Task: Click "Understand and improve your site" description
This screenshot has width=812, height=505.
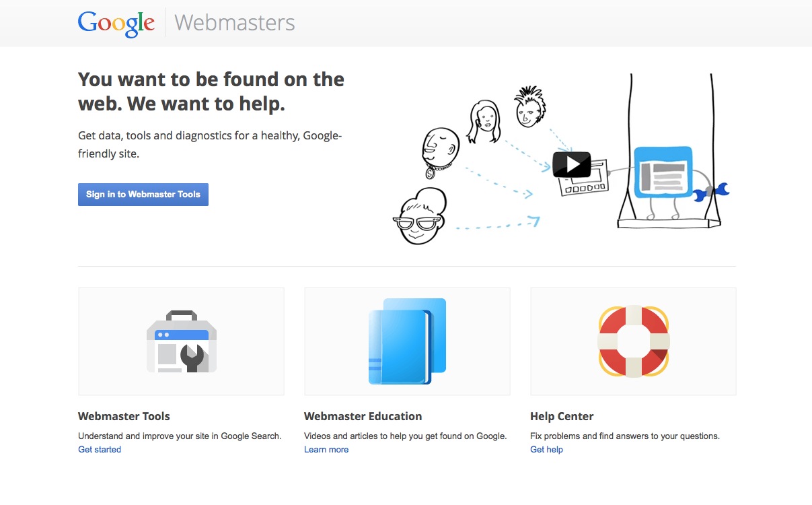Action: (180, 436)
